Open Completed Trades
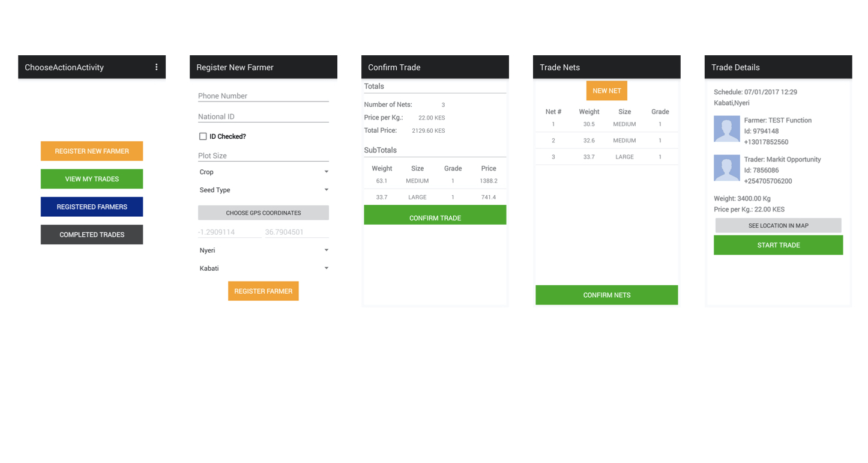Screen dimensions: 868x463 [x=92, y=235]
